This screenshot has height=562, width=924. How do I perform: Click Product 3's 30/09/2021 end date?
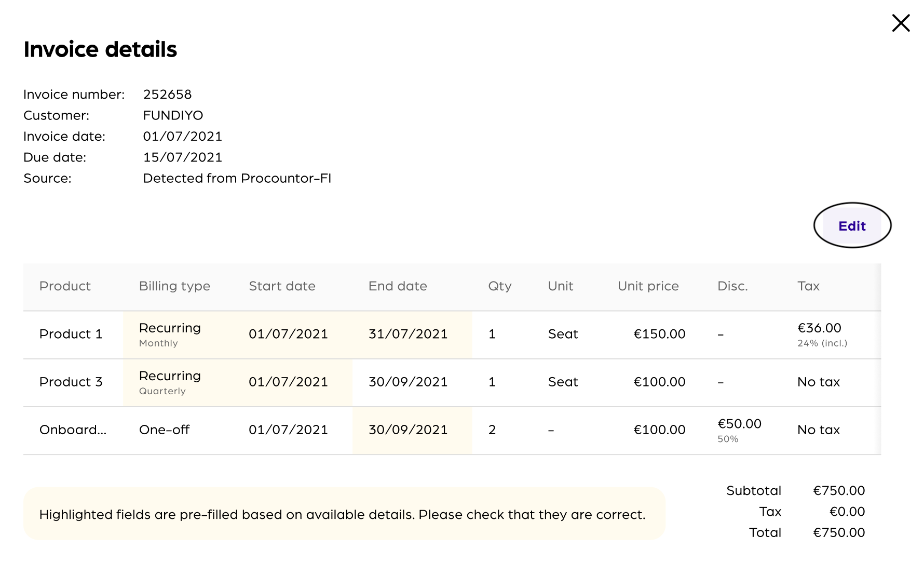click(407, 382)
